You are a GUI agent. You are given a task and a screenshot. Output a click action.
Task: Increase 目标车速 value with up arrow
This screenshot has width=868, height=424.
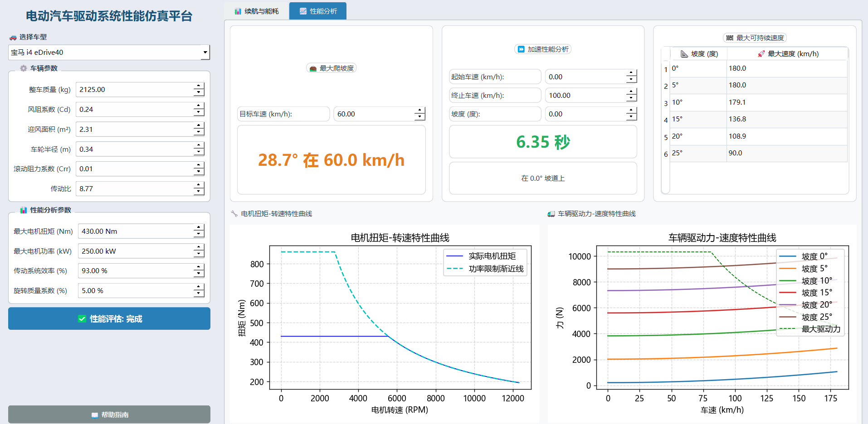coord(420,111)
